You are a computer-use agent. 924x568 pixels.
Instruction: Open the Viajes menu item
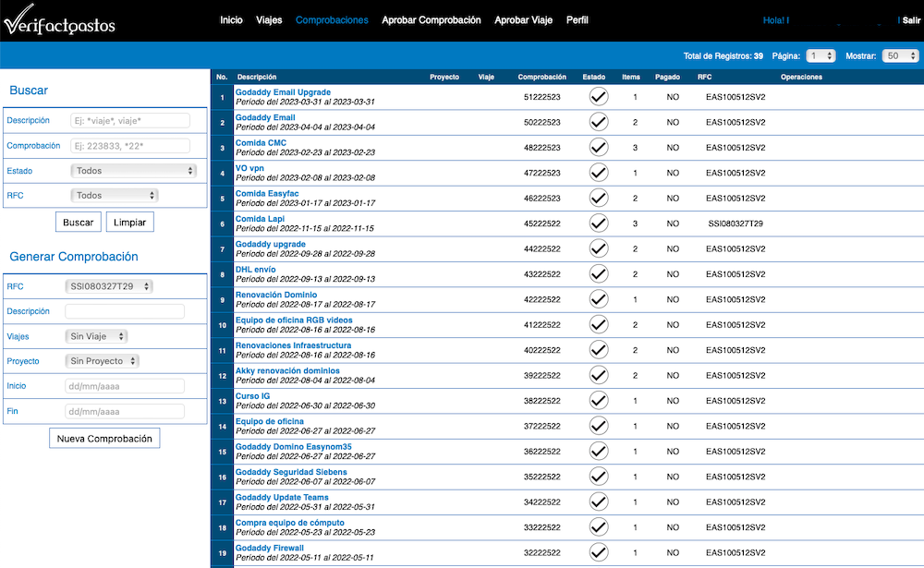pos(269,20)
